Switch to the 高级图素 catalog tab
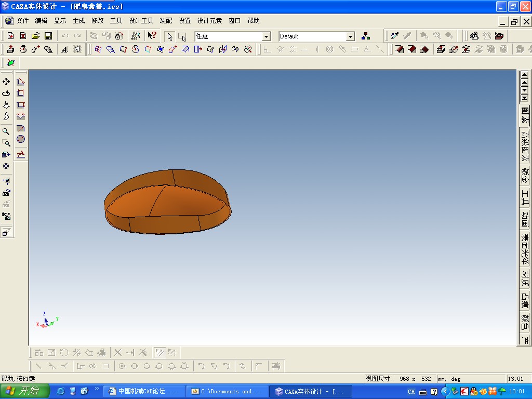Viewport: 532px width, 399px height. (x=525, y=147)
